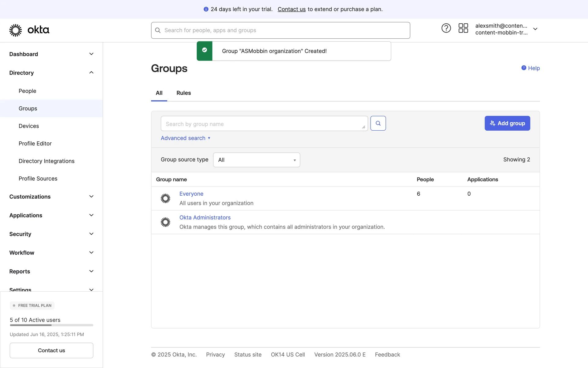588x368 pixels.
Task: Open the Group source type dropdown
Action: (256, 160)
